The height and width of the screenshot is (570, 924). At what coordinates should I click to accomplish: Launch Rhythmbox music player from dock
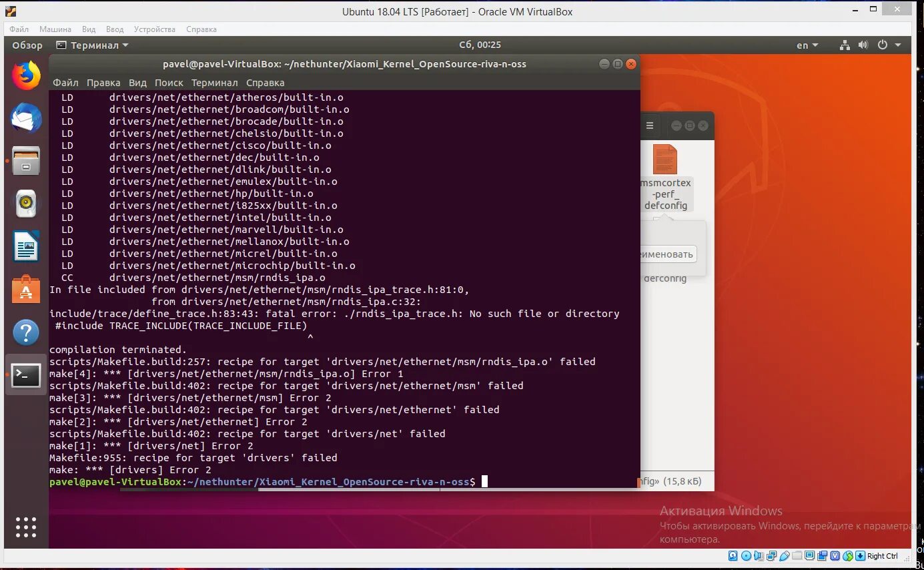pyautogui.click(x=26, y=203)
